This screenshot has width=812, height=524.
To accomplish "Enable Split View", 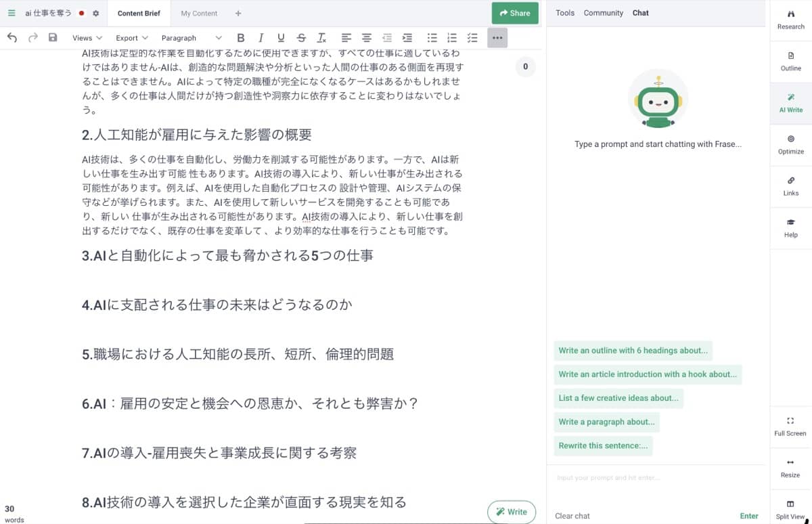I will point(790,511).
